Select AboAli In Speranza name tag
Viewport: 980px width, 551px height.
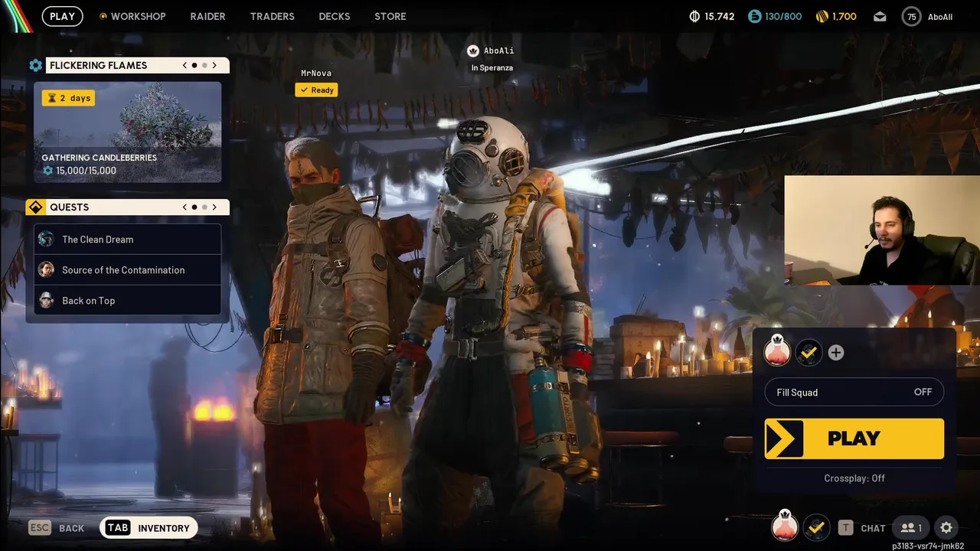[x=492, y=59]
